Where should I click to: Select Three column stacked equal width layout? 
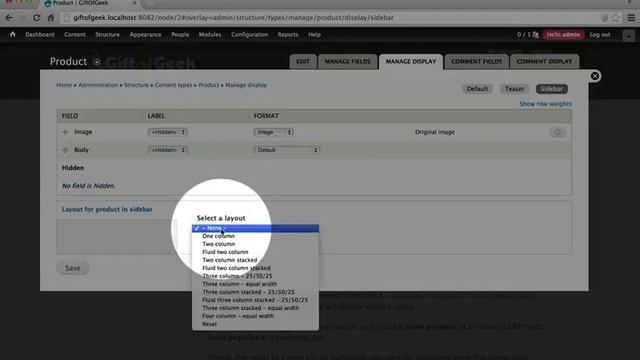tap(256, 308)
